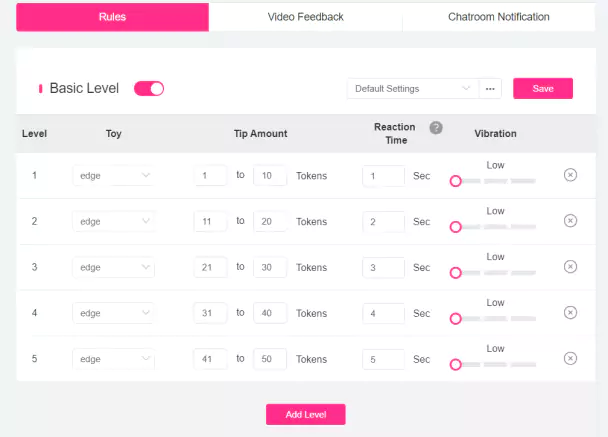Click the Add Level button
The height and width of the screenshot is (437, 608).
point(306,415)
